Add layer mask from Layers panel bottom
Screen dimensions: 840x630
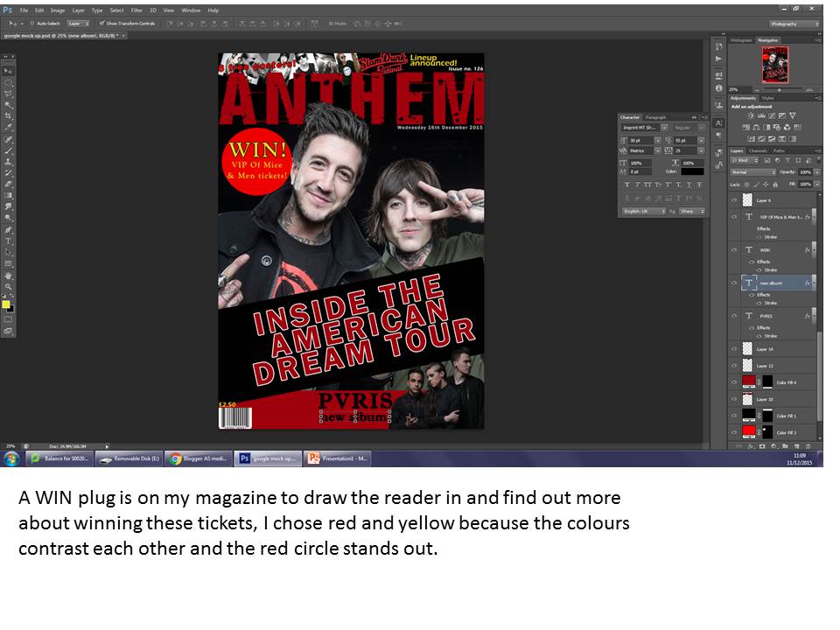point(762,445)
